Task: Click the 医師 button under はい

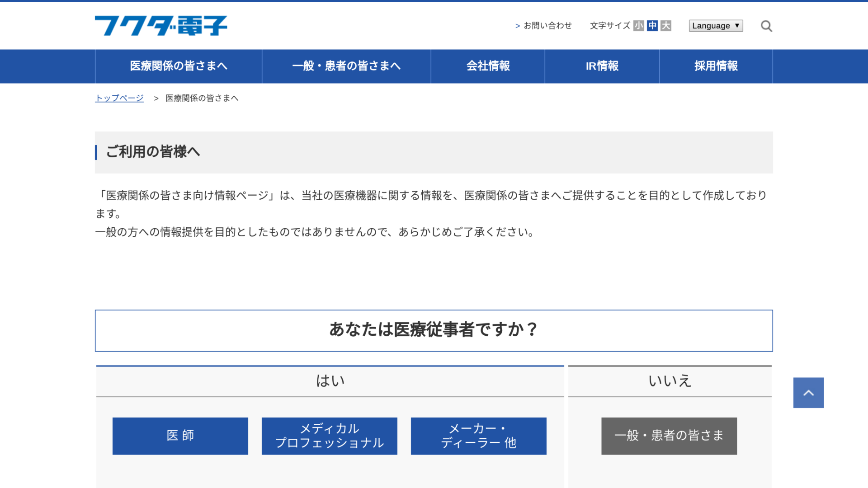Action: [180, 436]
